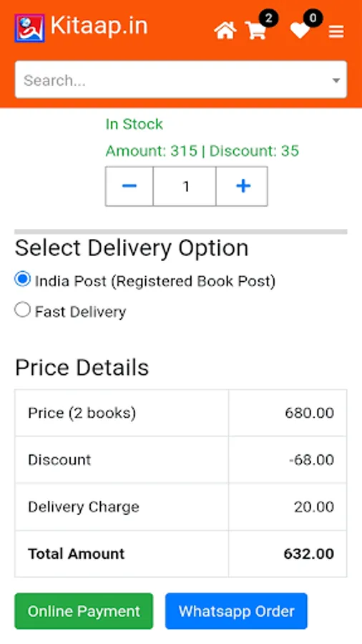362x644 pixels.
Task: Open the shopping cart icon
Action: 256,30
